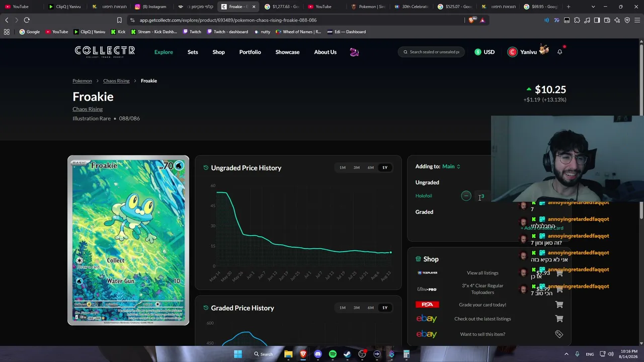Open the browser apps grid icon
644x362 pixels.
[x=7, y=32]
